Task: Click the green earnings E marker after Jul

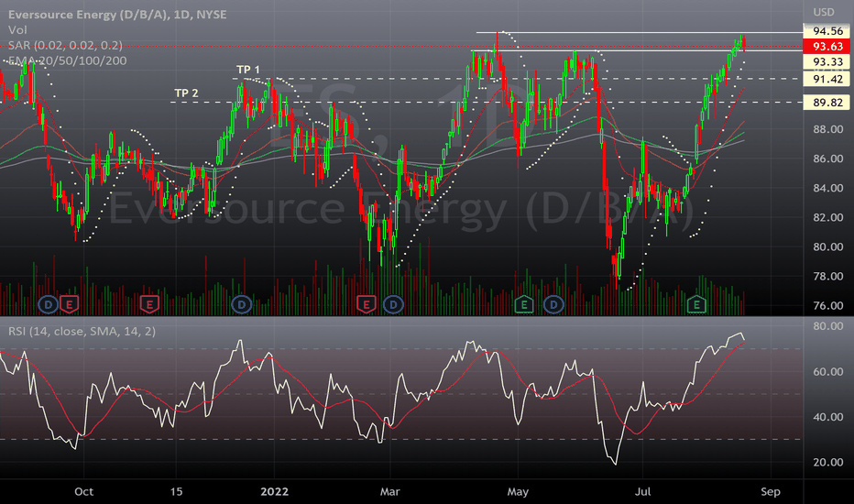Action: [696, 304]
